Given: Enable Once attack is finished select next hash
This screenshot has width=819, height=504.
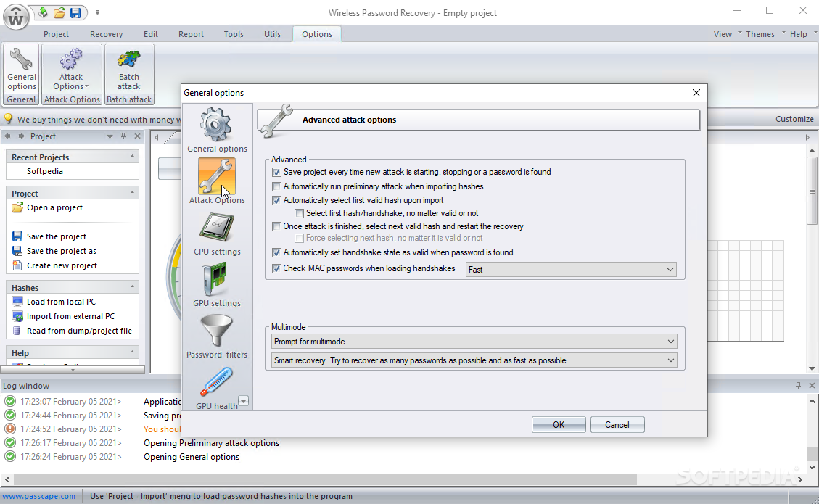Looking at the screenshot, I should coord(277,226).
